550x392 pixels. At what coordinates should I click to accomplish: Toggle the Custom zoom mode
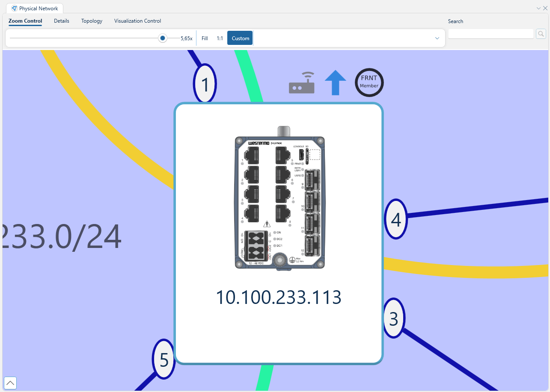coord(240,38)
